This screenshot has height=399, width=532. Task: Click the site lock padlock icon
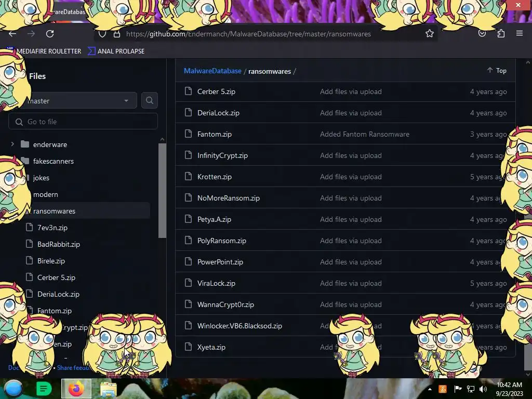coord(117,34)
